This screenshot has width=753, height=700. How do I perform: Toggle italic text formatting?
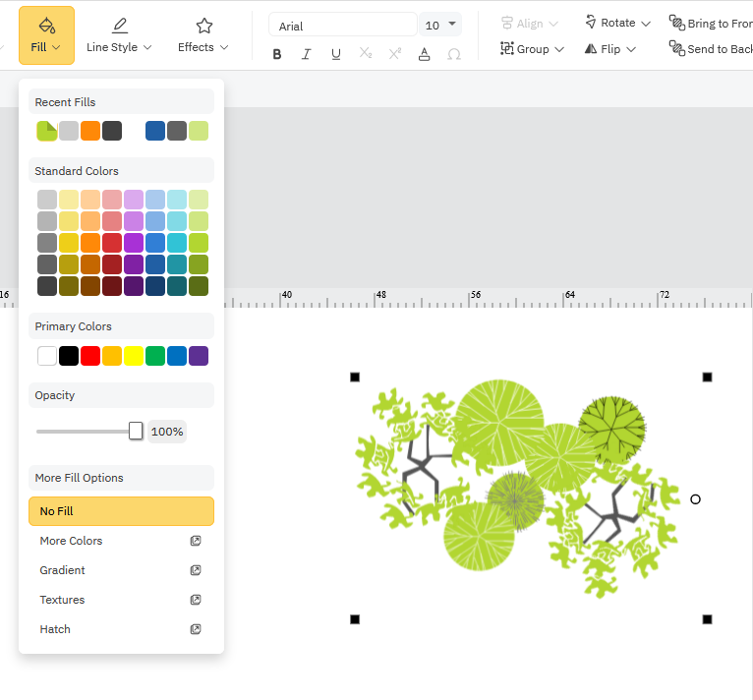point(306,54)
